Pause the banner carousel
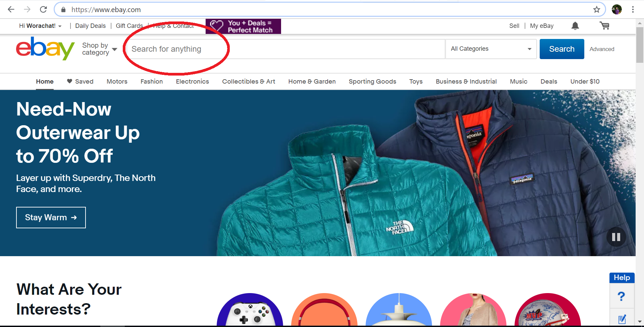This screenshot has width=644, height=327. point(616,237)
